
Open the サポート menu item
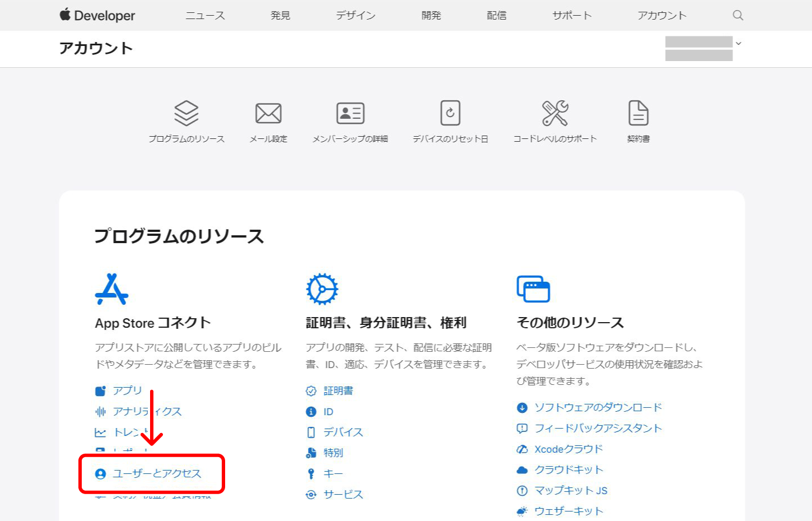[572, 16]
